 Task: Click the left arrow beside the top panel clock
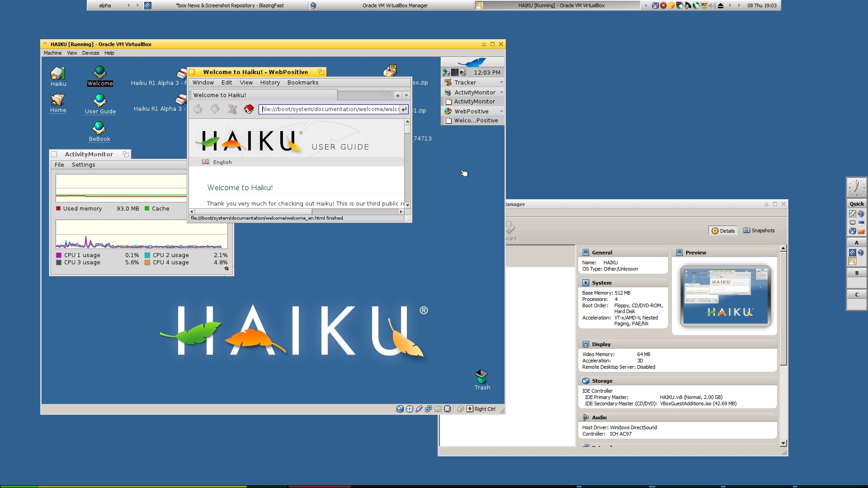click(730, 5)
